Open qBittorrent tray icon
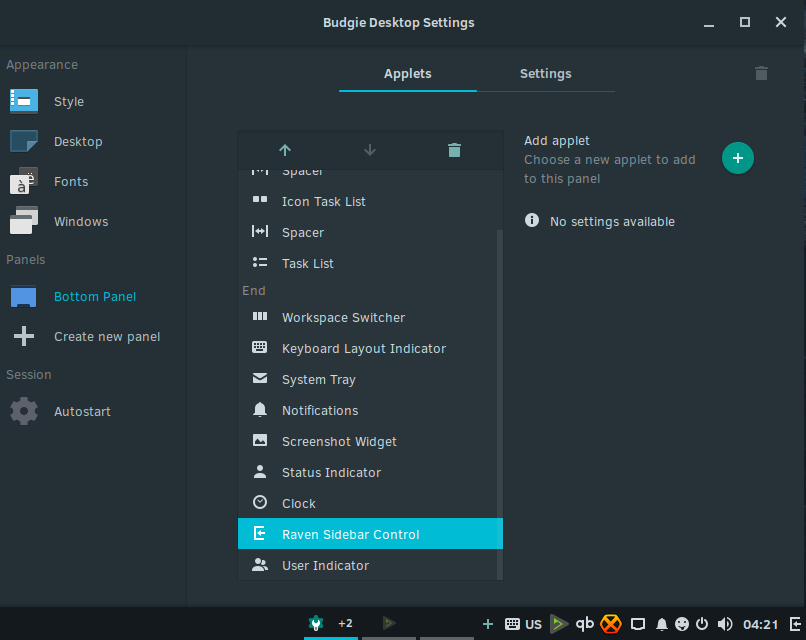 click(585, 624)
